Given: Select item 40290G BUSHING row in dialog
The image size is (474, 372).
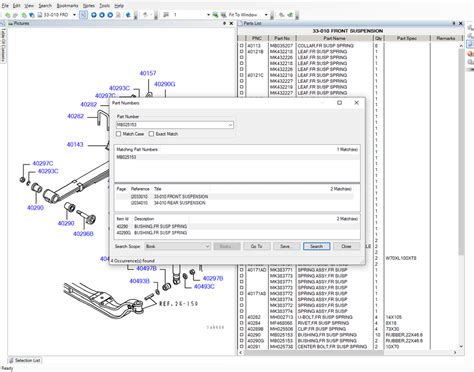Looking at the screenshot, I should coord(237,233).
